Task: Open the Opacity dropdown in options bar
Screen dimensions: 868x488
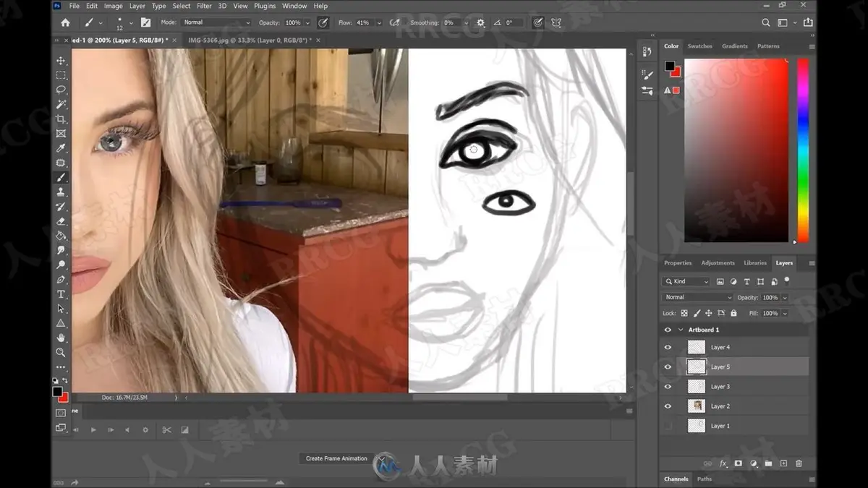Action: (307, 22)
